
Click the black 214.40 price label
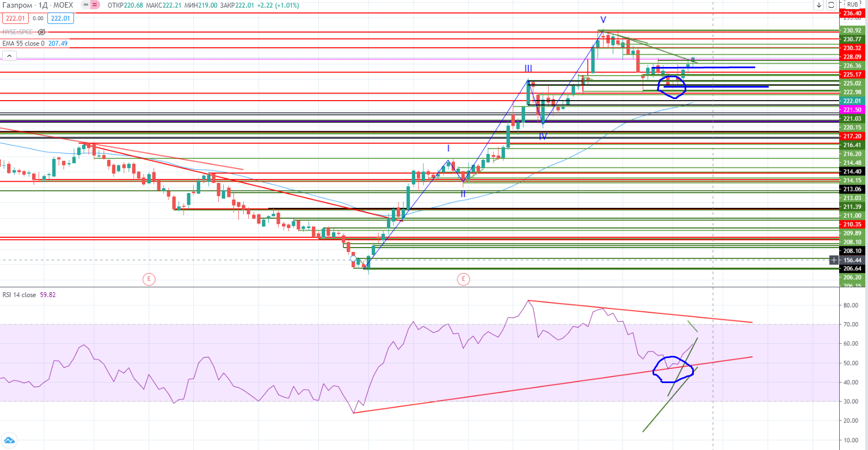pos(852,171)
